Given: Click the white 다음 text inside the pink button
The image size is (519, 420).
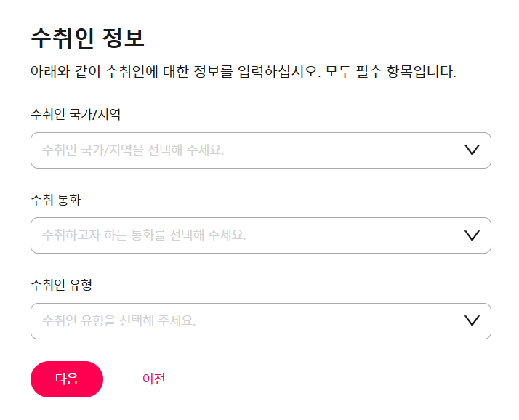Looking at the screenshot, I should pyautogui.click(x=67, y=379).
